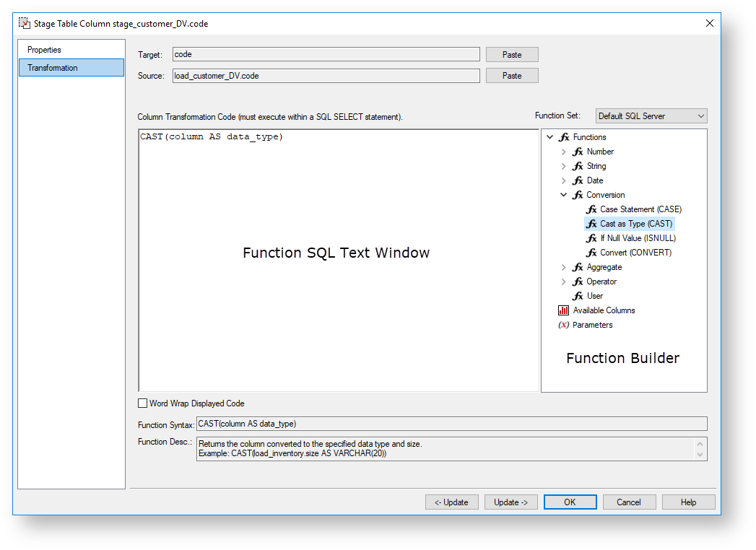Click the fx icon of Cast as Type (CAST)

pyautogui.click(x=591, y=224)
